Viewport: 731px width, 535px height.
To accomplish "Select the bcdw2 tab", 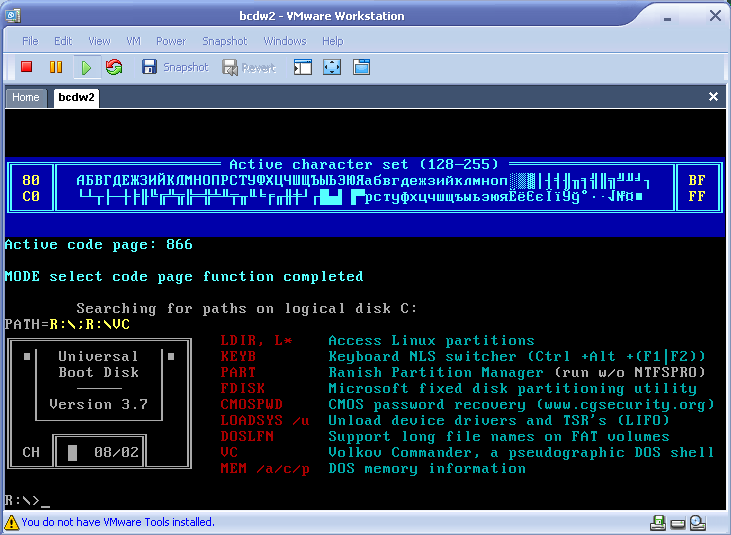I will [76, 97].
